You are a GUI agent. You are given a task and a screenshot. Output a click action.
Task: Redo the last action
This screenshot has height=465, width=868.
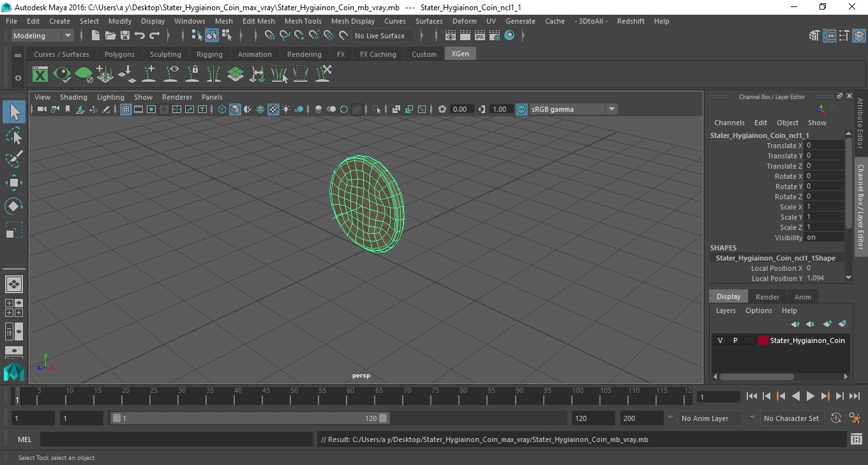(x=155, y=36)
